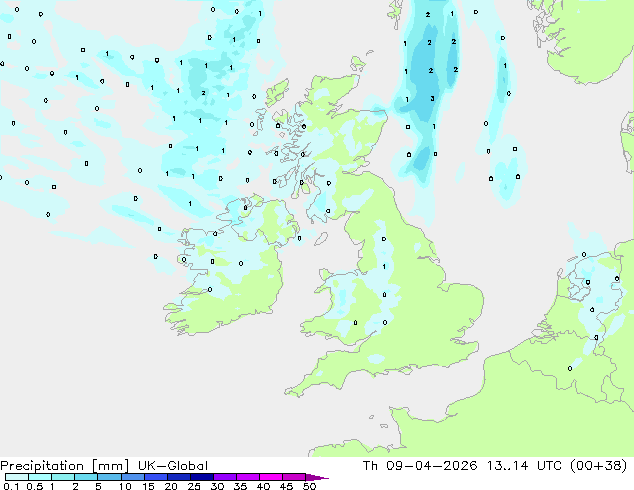Click the legend tick label "0.5"
Viewport: 634px width, 490px height.
(x=35, y=486)
